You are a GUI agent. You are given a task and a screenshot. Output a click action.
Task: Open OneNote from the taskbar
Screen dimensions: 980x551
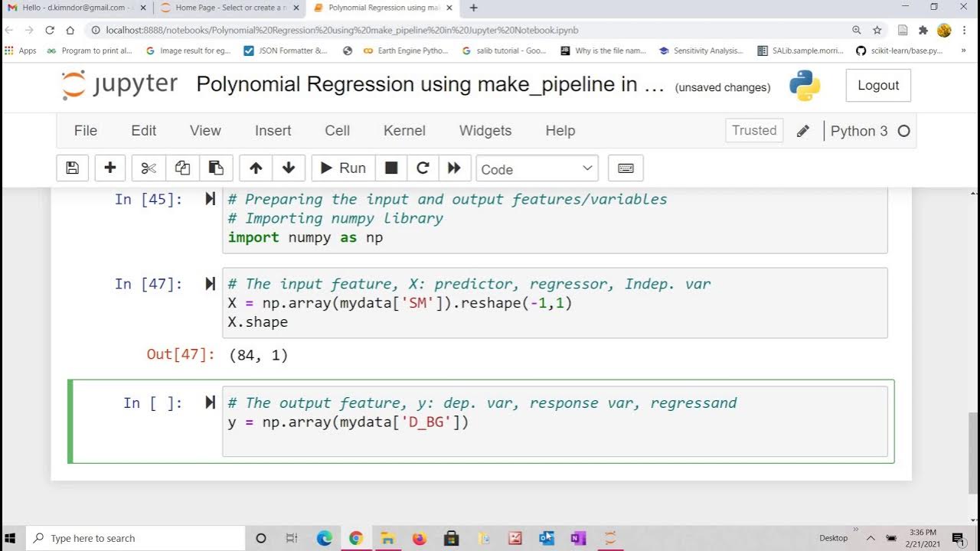click(x=578, y=538)
